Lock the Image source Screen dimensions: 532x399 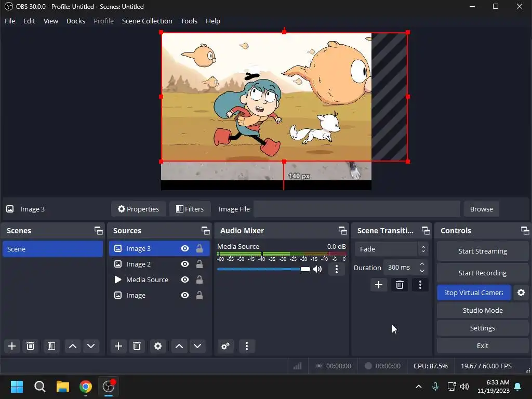point(199,295)
